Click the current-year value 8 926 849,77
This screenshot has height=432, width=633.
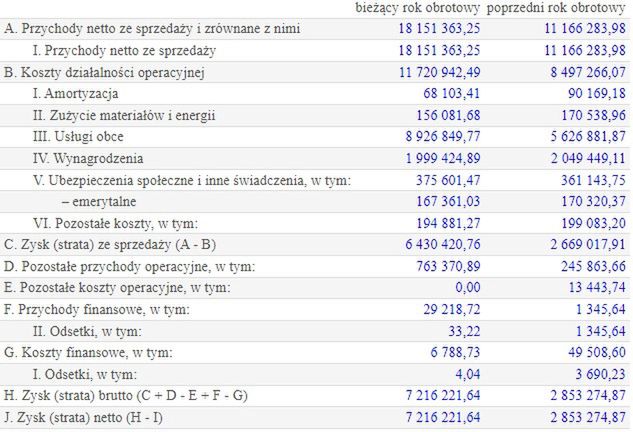tap(440, 137)
